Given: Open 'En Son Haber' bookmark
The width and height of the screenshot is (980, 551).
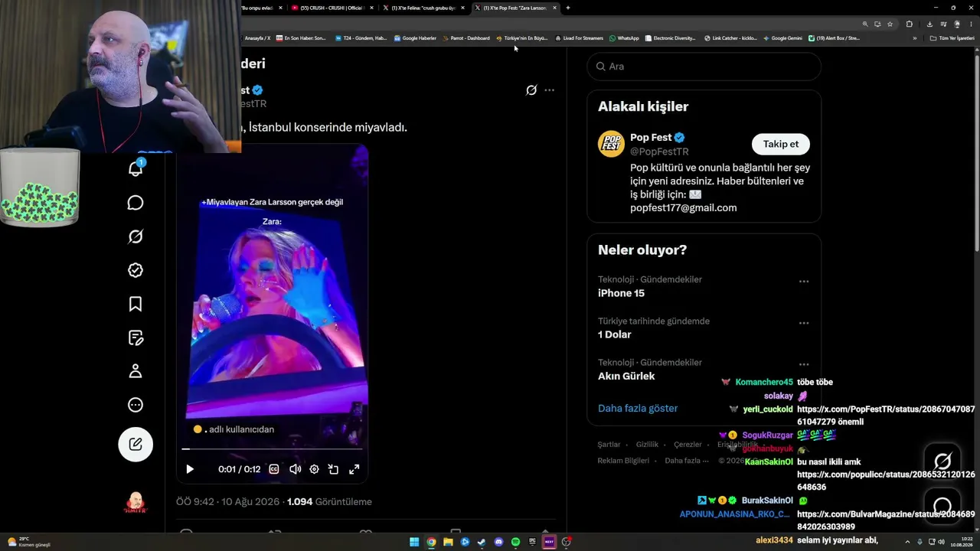Looking at the screenshot, I should 301,38.
